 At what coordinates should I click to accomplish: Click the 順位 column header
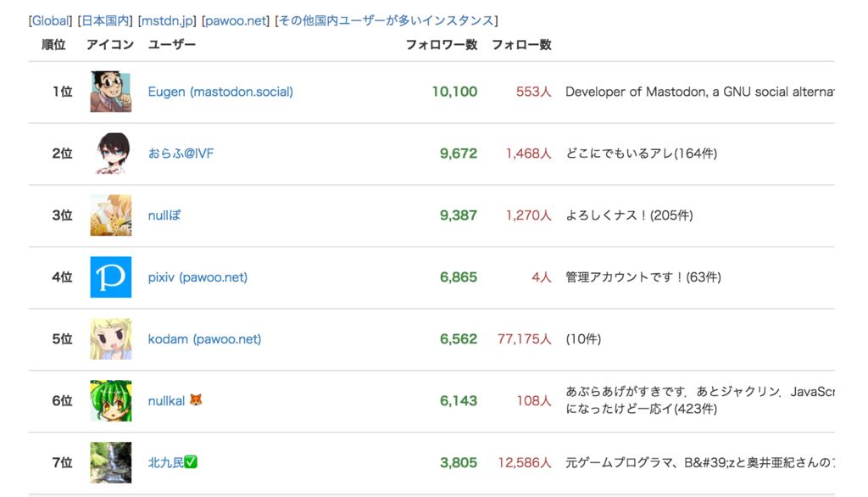(x=53, y=45)
